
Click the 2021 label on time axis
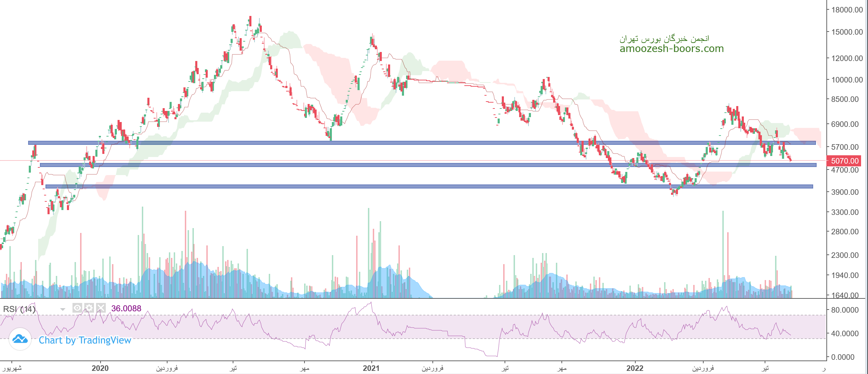pyautogui.click(x=371, y=368)
